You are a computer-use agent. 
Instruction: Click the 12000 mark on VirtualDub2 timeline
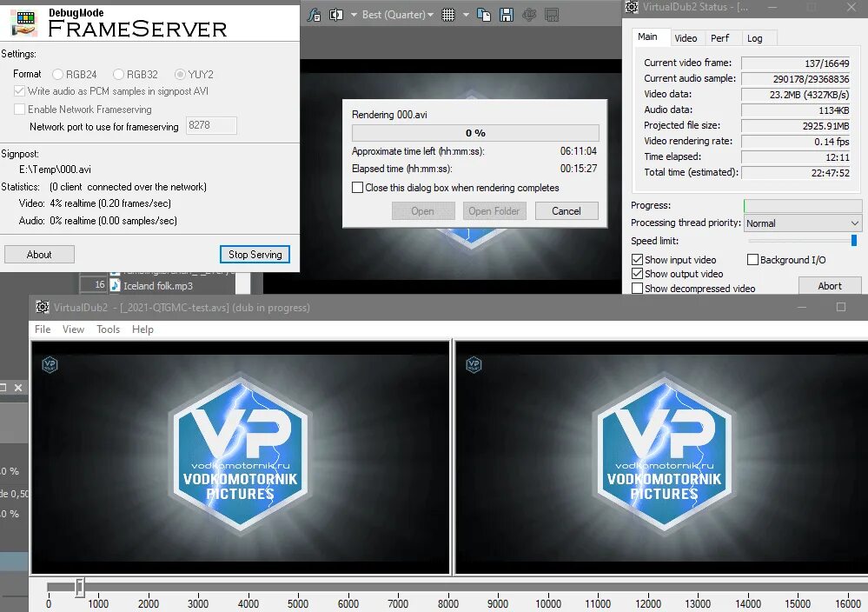tap(647, 603)
